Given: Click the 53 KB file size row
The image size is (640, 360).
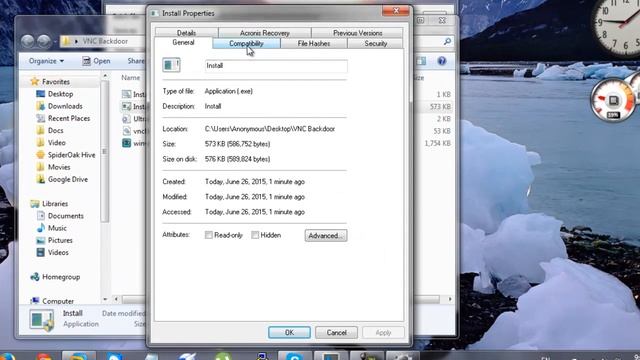Looking at the screenshot, I should point(442,131).
